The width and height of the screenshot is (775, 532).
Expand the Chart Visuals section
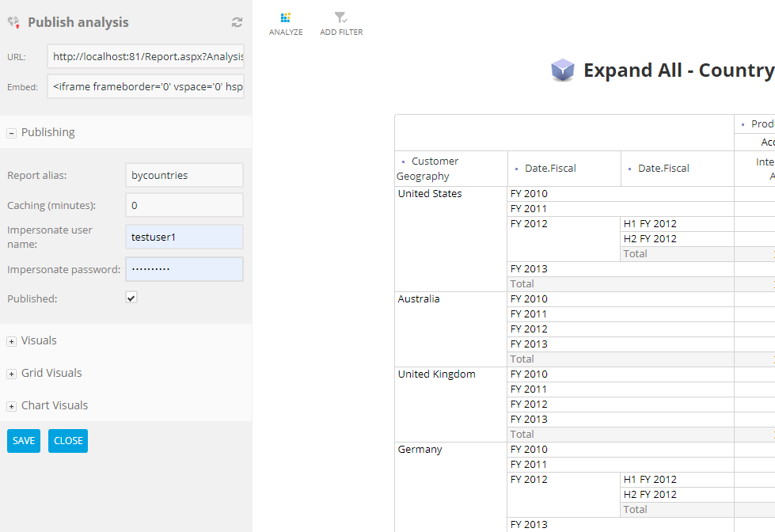(x=11, y=405)
